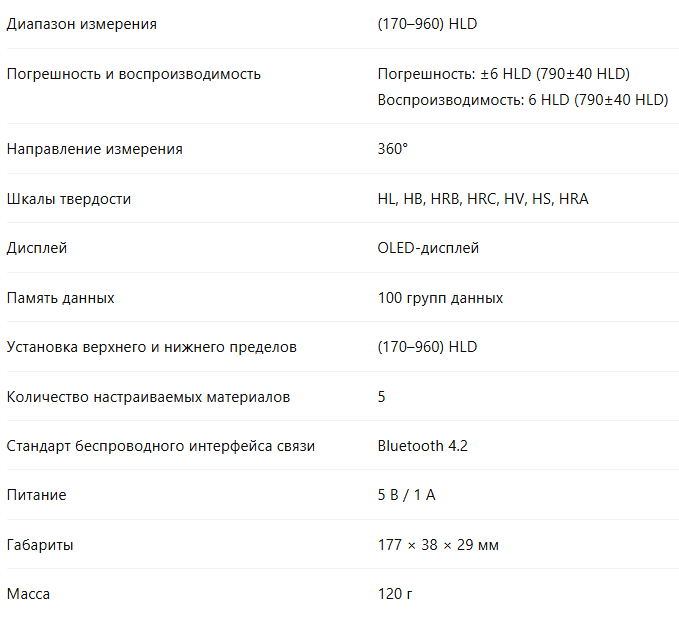Select the "Воспроизводимость: 6 HLD" value line
This screenshot has height=621, width=679.
pos(522,100)
